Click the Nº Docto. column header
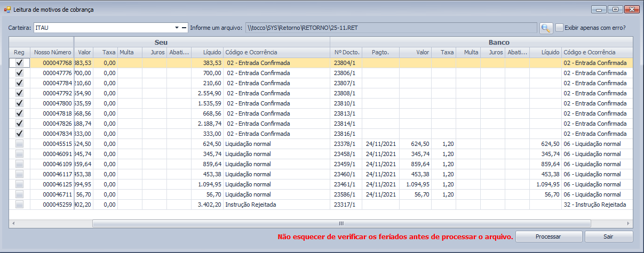The height and width of the screenshot is (253, 644). (347, 52)
